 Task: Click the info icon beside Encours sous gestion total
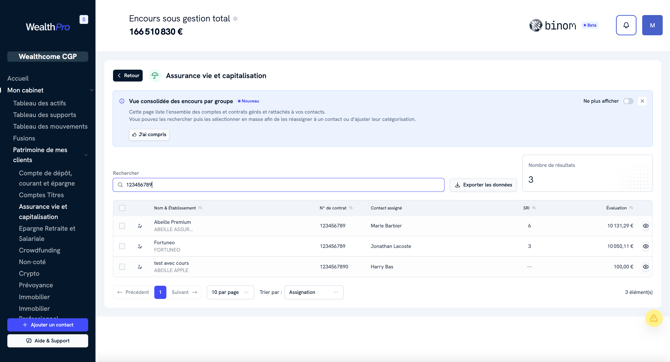coord(235,19)
